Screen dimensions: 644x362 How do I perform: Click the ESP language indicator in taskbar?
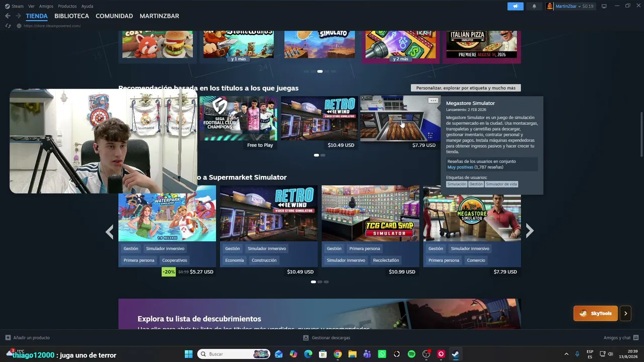pyautogui.click(x=590, y=354)
